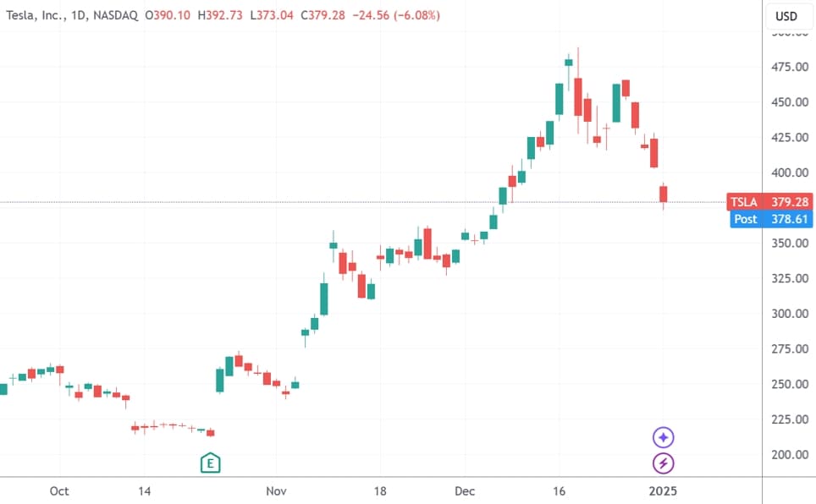The width and height of the screenshot is (816, 504).
Task: Click the purple star event icon
Action: point(664,437)
